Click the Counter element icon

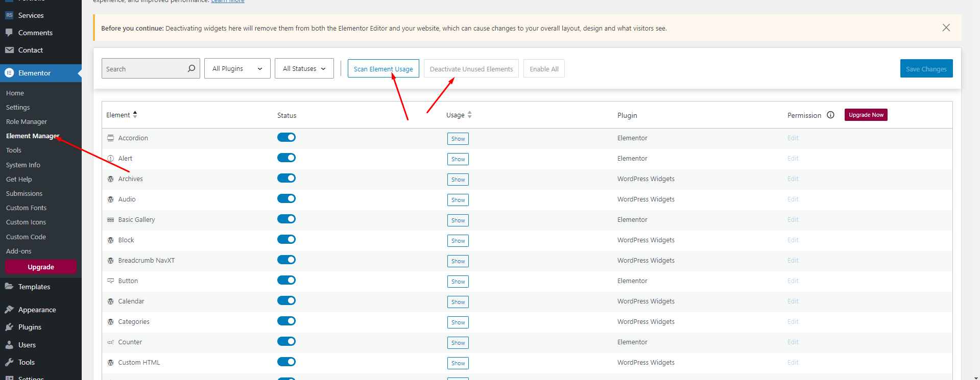(110, 342)
